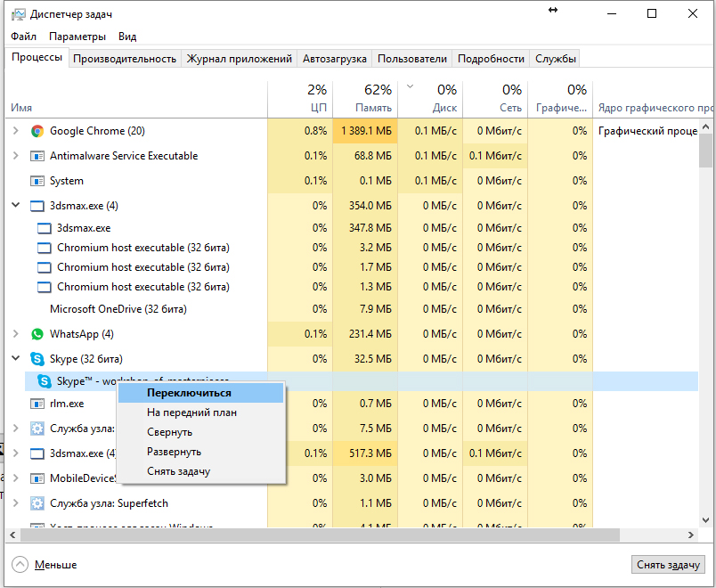The width and height of the screenshot is (716, 588).
Task: Click the MobileDevice process icon
Action: click(x=37, y=478)
